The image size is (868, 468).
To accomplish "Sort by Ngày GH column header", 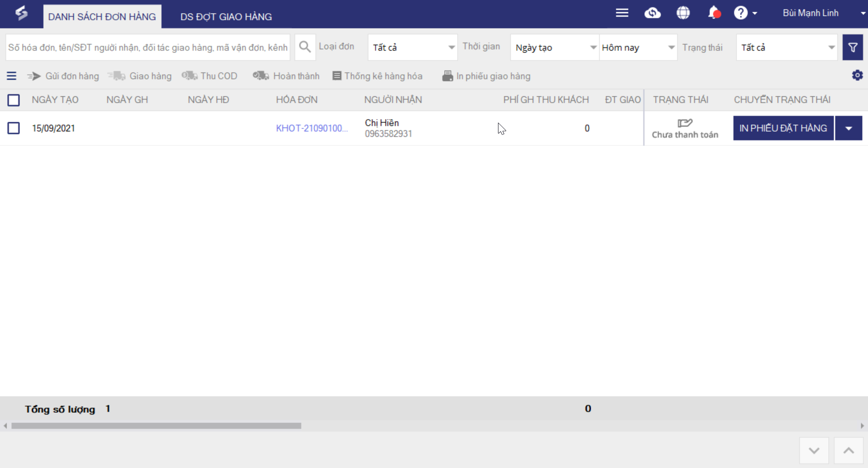I will coord(127,100).
